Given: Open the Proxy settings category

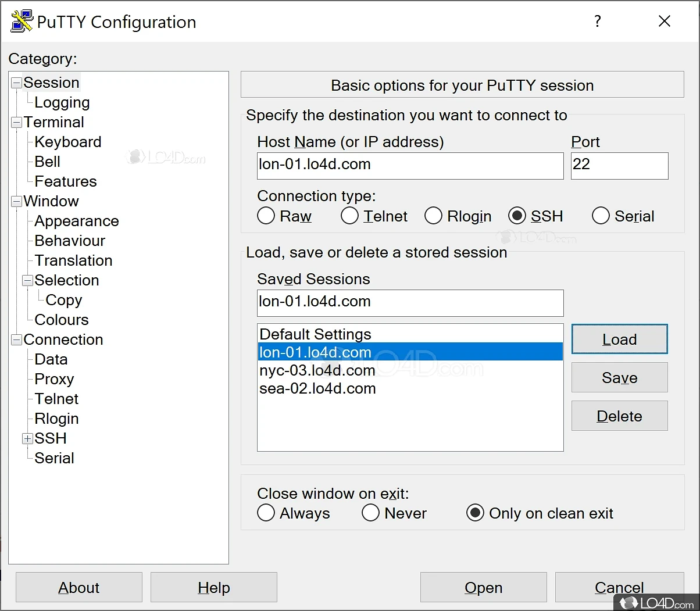Looking at the screenshot, I should click(54, 379).
